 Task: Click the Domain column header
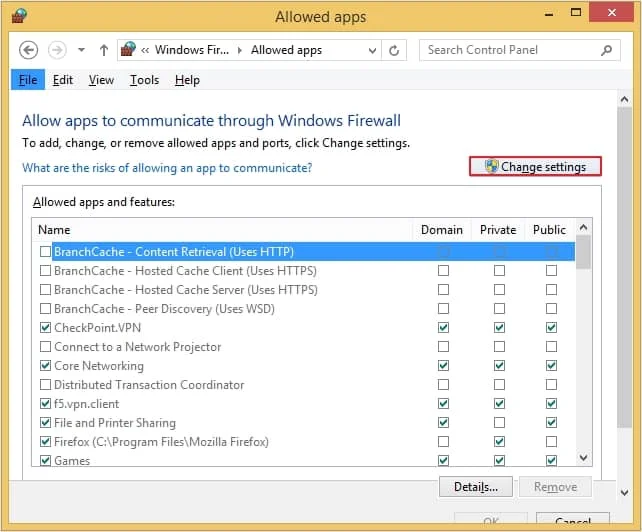(442, 230)
